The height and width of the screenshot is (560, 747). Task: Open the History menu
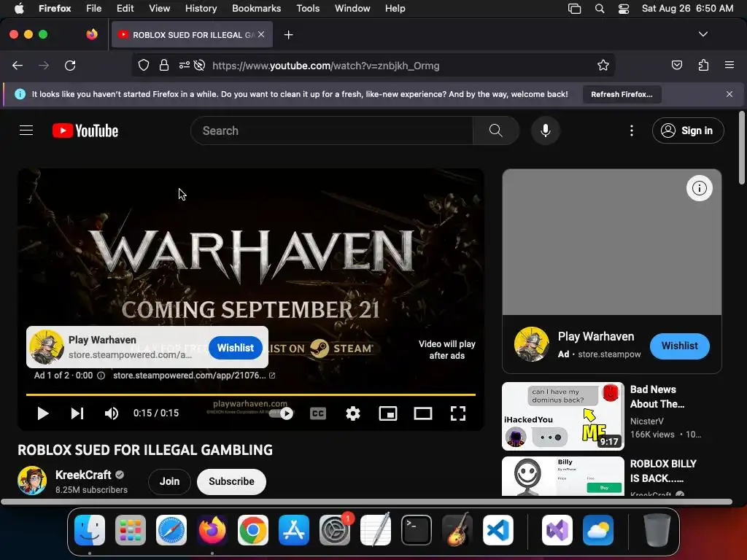(201, 8)
